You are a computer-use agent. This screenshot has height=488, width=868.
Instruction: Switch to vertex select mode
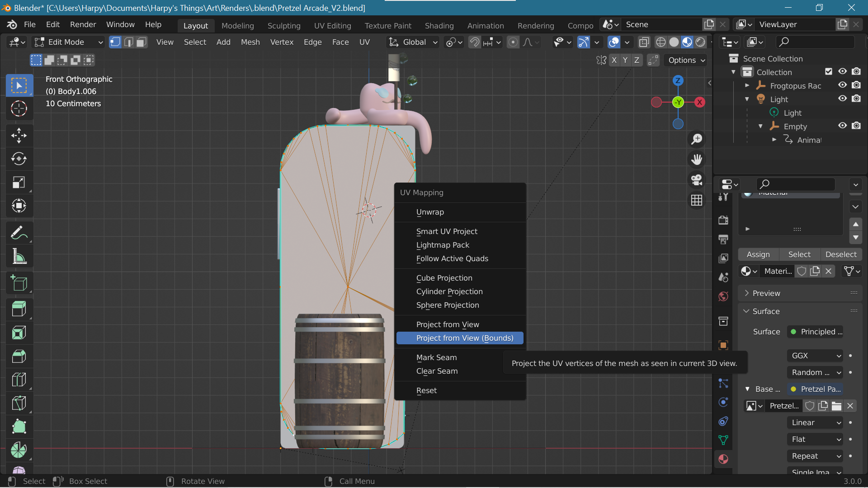coord(115,42)
